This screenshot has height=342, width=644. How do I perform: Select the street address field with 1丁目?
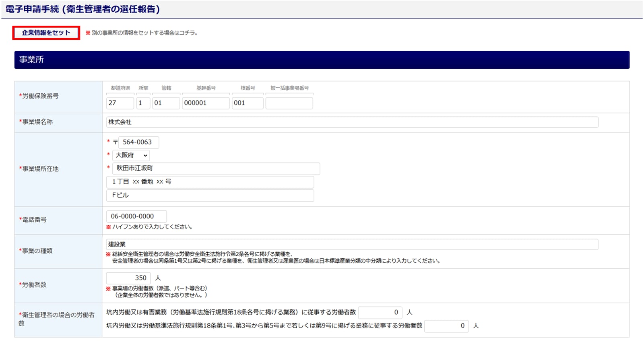coord(210,182)
